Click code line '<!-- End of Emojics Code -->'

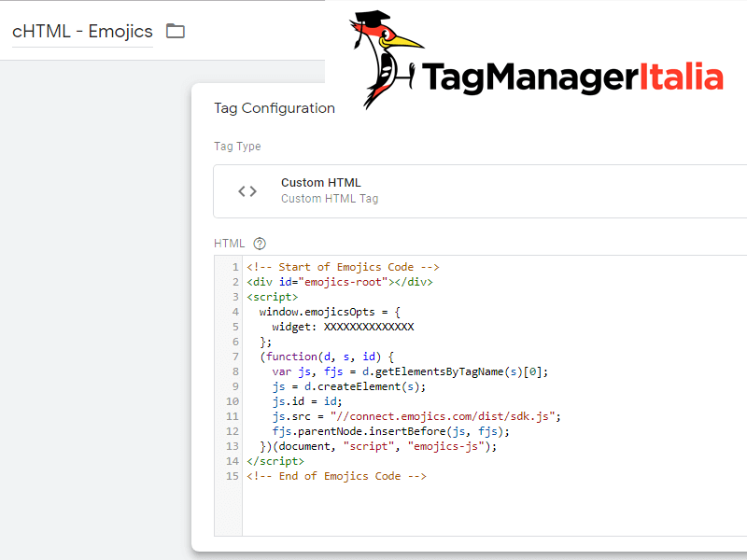[336, 476]
